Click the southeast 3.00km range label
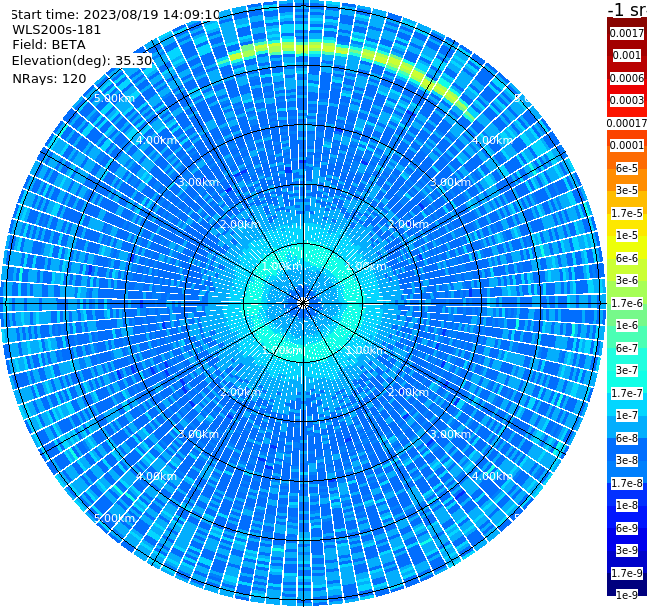Viewport: 647px width, 607px height. [x=450, y=434]
